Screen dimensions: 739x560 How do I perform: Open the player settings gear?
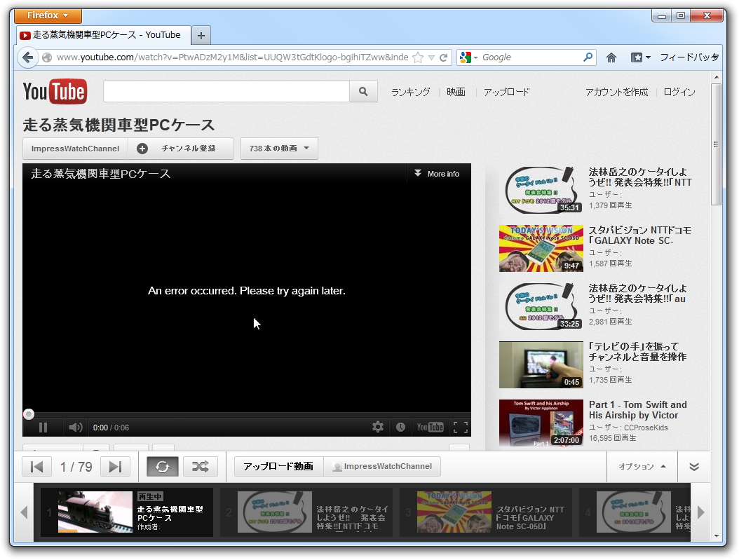tap(377, 427)
